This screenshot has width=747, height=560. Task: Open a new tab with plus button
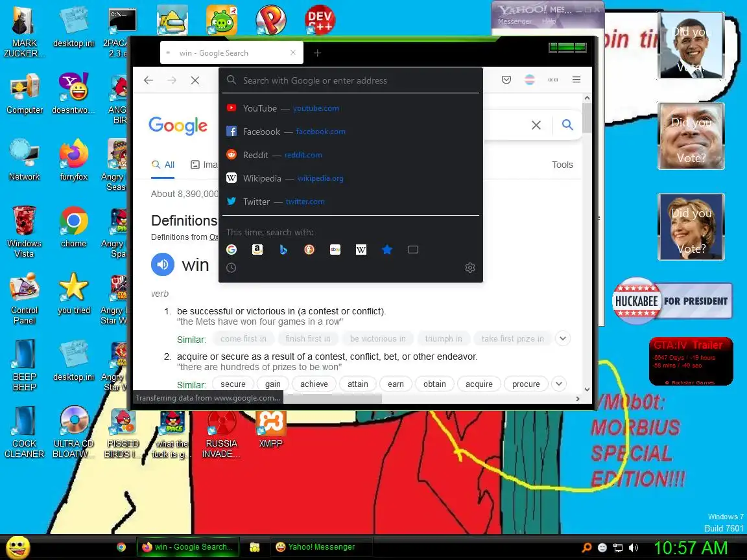click(x=317, y=53)
